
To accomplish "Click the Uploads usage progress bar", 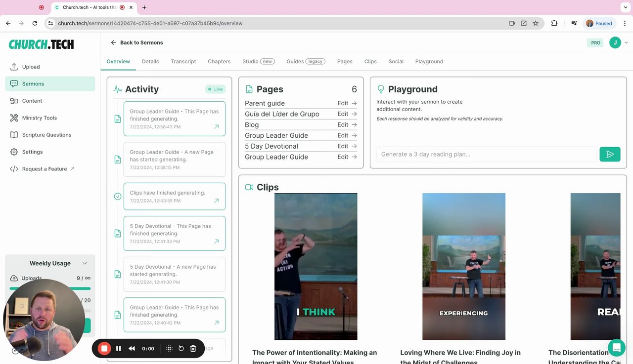I will [x=50, y=288].
